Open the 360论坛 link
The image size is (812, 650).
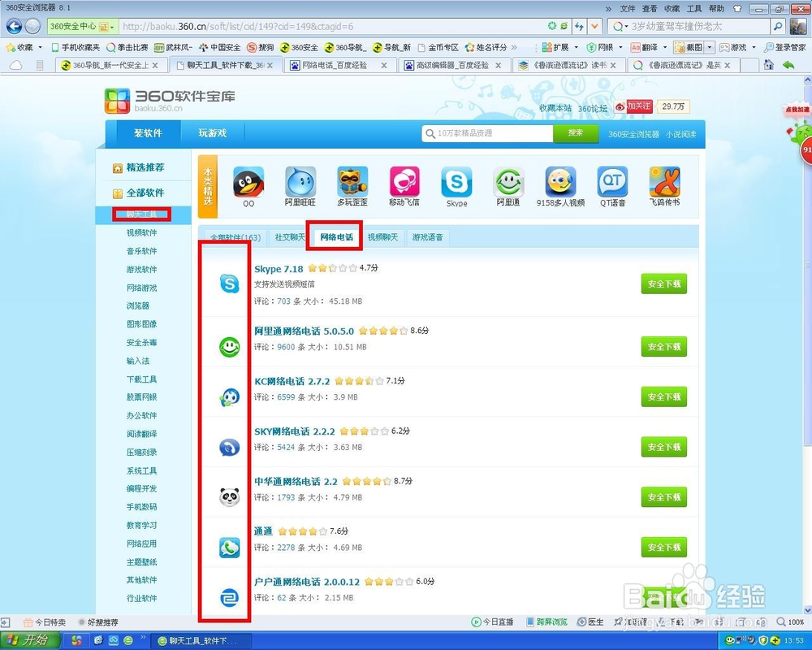tap(593, 108)
